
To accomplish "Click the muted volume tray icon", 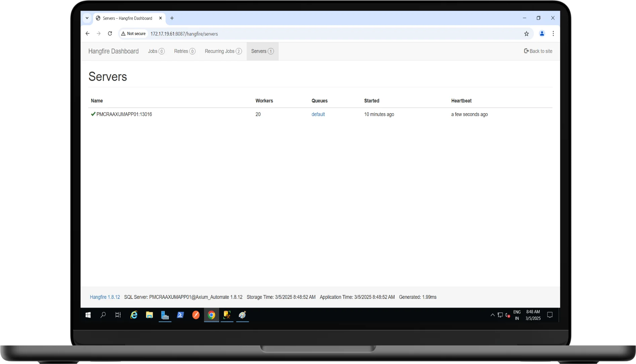I will pyautogui.click(x=508, y=315).
